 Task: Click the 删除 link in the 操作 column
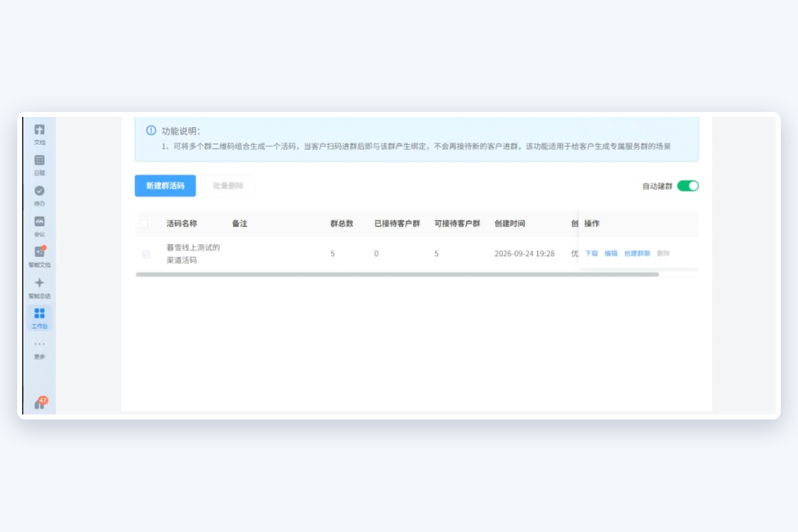[663, 253]
